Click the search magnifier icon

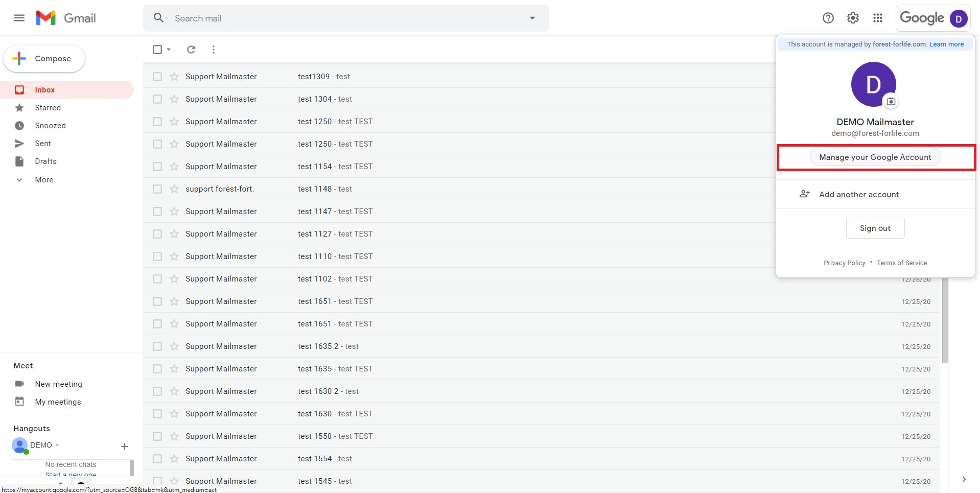coord(159,18)
